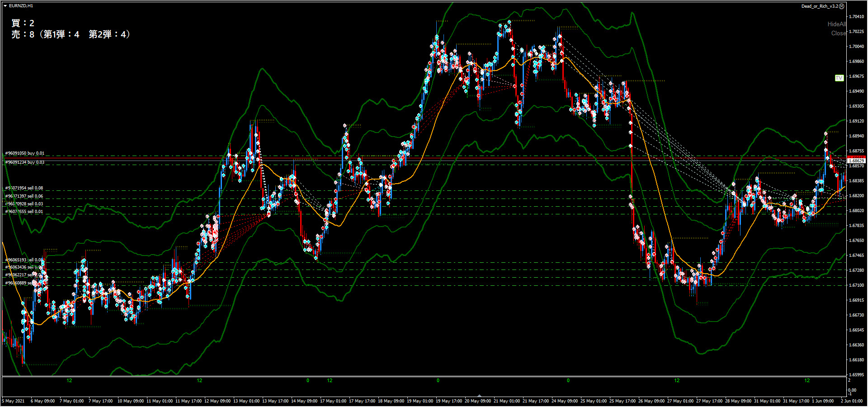868x407 pixels.
Task: Select order #96063436 sell label
Action: (x=24, y=267)
